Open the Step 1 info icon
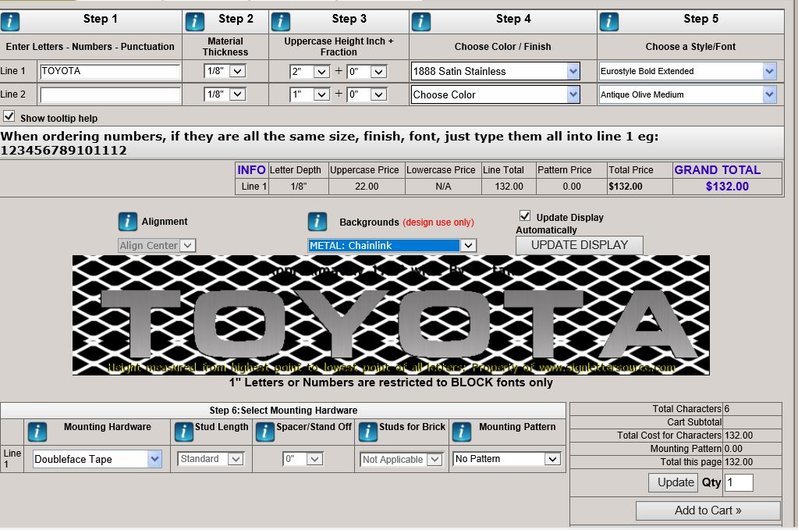798x530 pixels. pyautogui.click(x=10, y=21)
